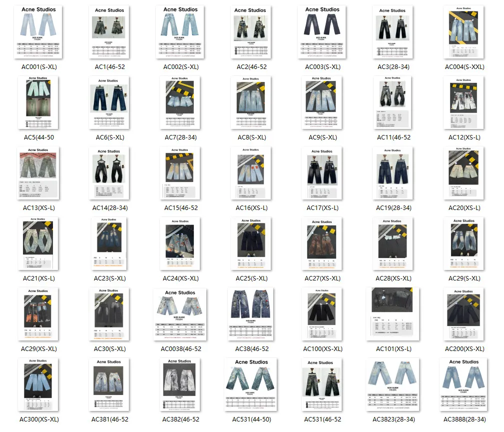The height and width of the screenshot is (432, 504).
Task: Click the file name AC28(XS-XL)
Action: click(394, 278)
